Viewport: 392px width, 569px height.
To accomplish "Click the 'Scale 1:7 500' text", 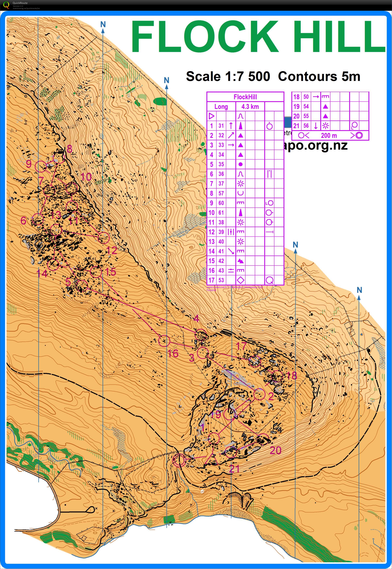I will click(x=228, y=76).
